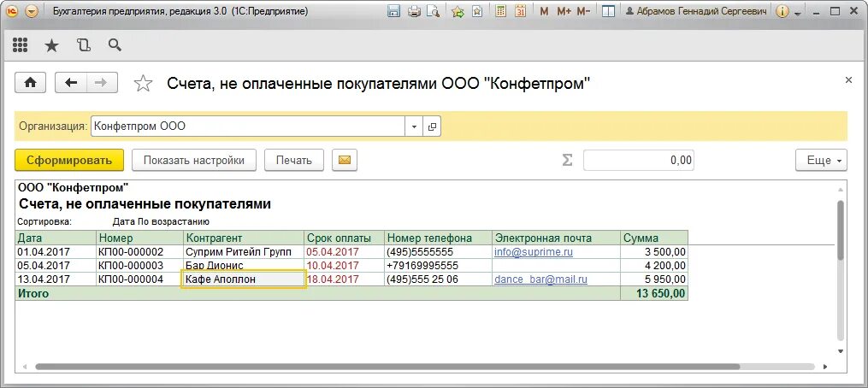Click the Сформировать button
Screen dimensions: 868x388
(69, 161)
